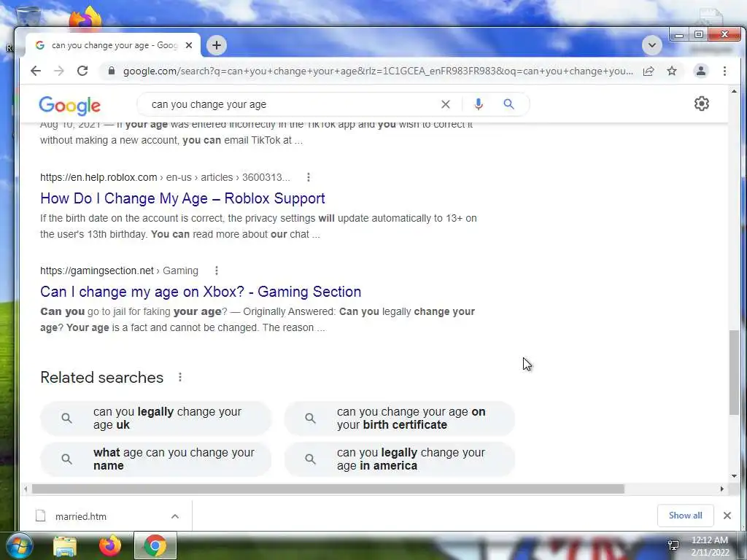Click the address bar URL
The image size is (747, 560).
click(378, 71)
